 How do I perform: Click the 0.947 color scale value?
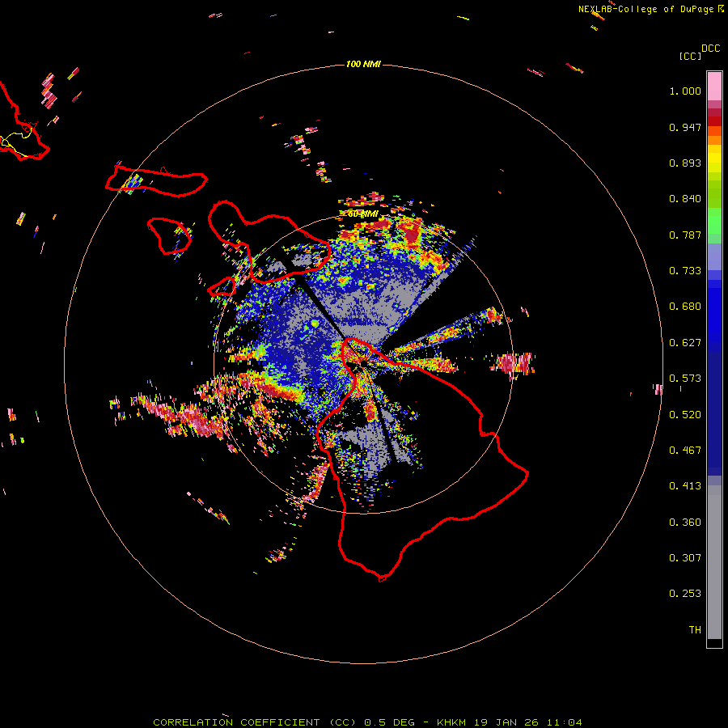(685, 127)
